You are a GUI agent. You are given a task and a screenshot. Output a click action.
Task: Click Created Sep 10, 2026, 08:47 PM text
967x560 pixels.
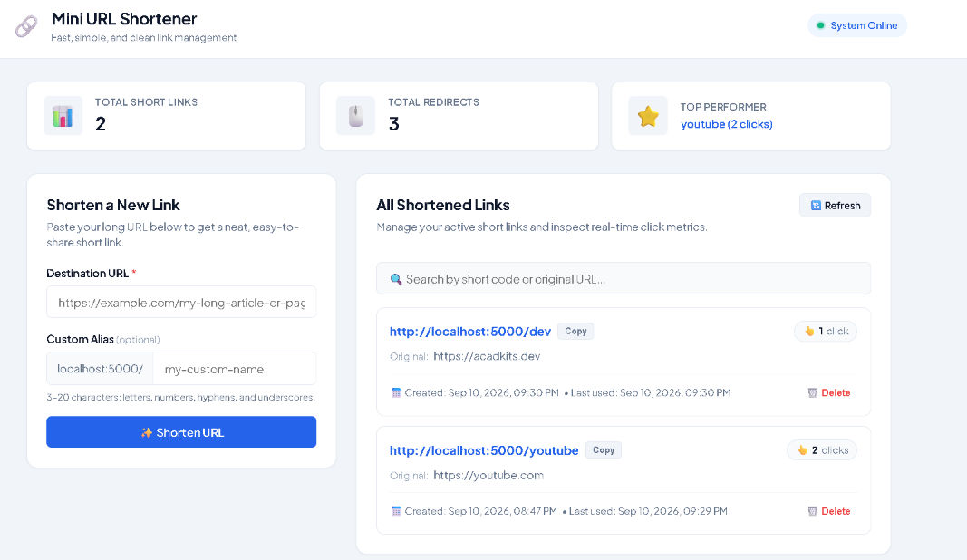481,511
